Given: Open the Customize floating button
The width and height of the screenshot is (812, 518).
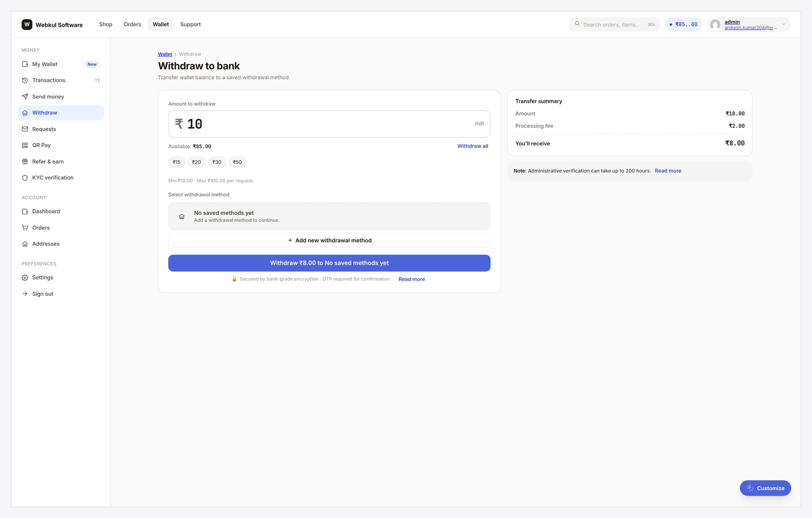Looking at the screenshot, I should pos(765,488).
